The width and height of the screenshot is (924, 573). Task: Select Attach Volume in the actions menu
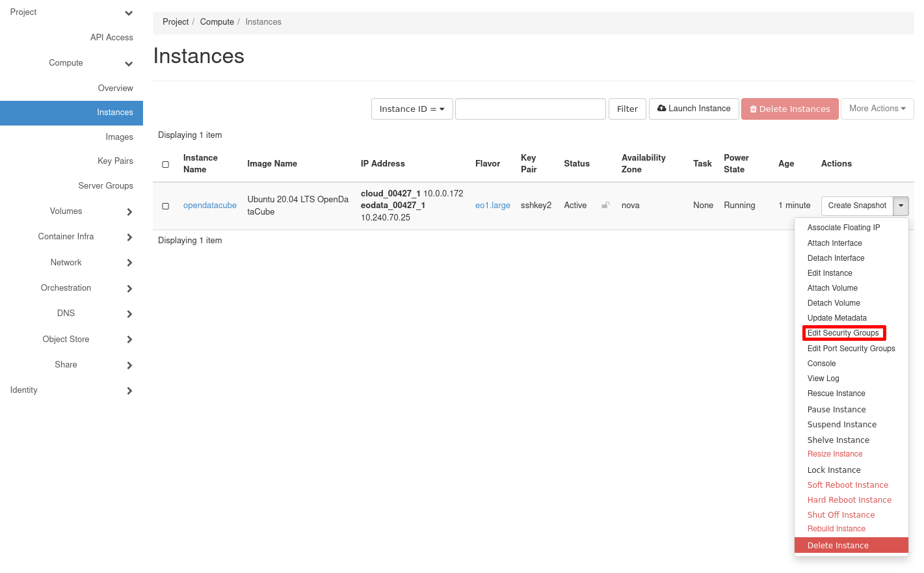(832, 288)
